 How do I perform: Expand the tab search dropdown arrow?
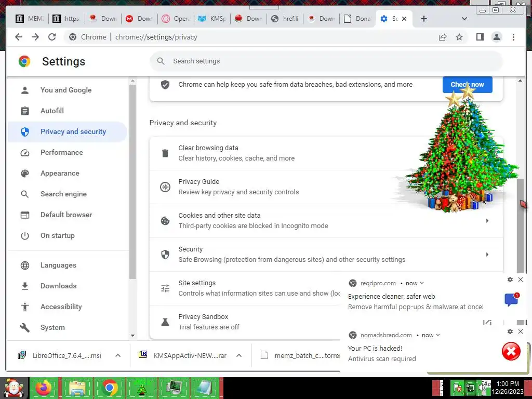point(464,19)
